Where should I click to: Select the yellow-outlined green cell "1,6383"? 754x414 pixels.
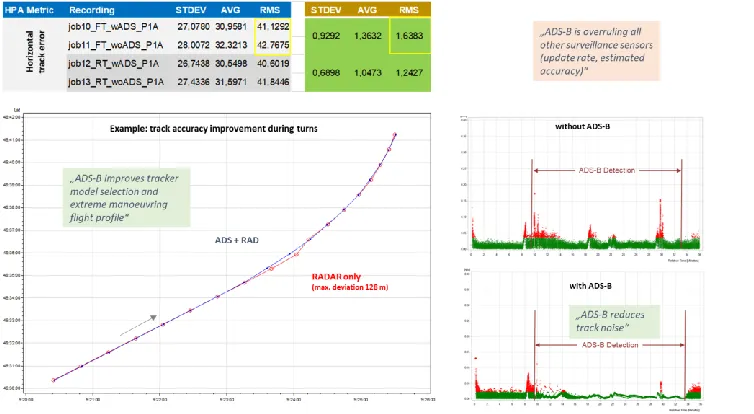click(409, 36)
